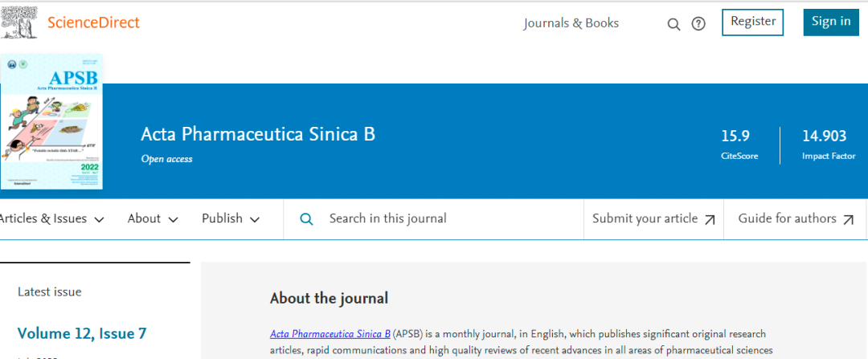The width and height of the screenshot is (868, 359).
Task: Click the Acta Pharmaceutica Sinica B banner title
Action: click(258, 134)
